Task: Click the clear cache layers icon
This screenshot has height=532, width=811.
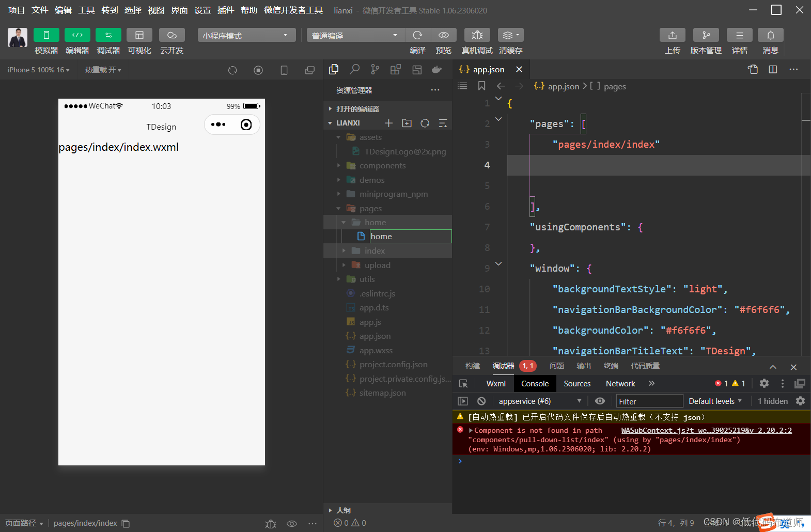Action: tap(511, 35)
